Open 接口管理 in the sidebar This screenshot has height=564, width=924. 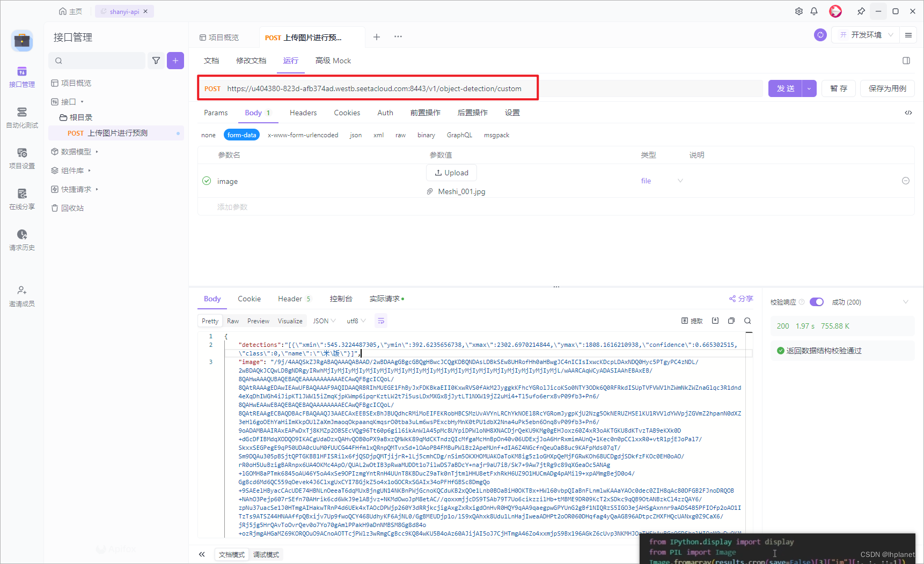click(x=22, y=77)
